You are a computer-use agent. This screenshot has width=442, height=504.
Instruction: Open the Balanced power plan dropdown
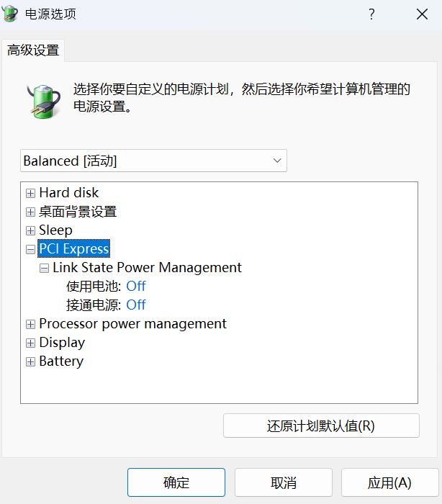point(153,161)
